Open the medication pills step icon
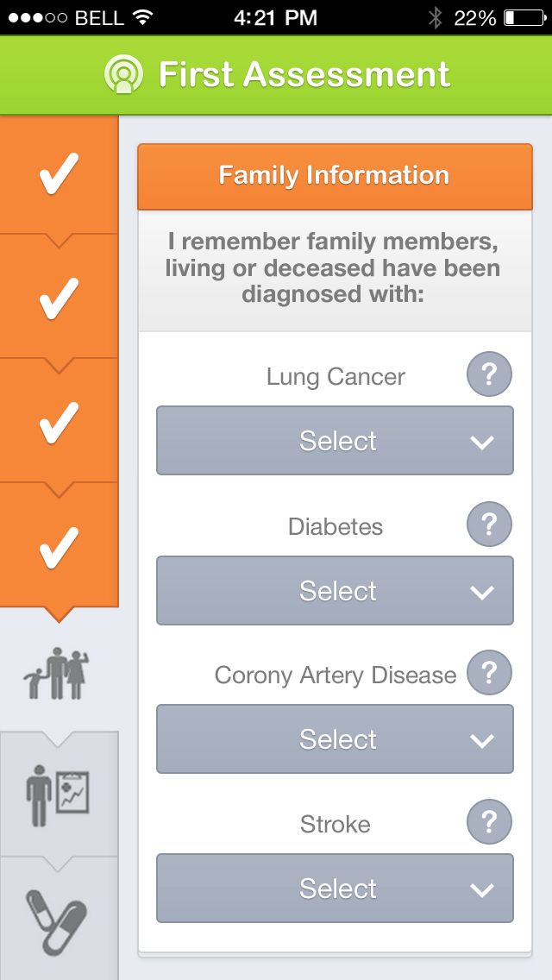 coord(58,918)
